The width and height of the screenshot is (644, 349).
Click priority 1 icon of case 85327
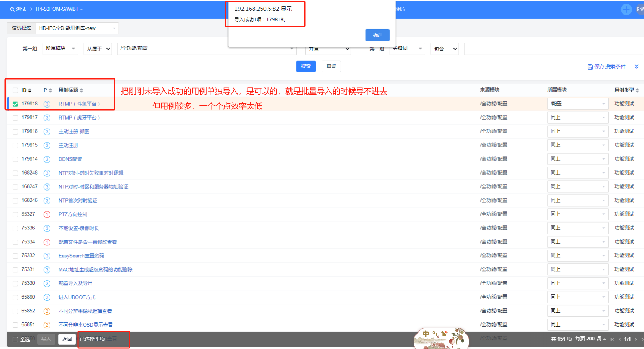[x=47, y=214]
